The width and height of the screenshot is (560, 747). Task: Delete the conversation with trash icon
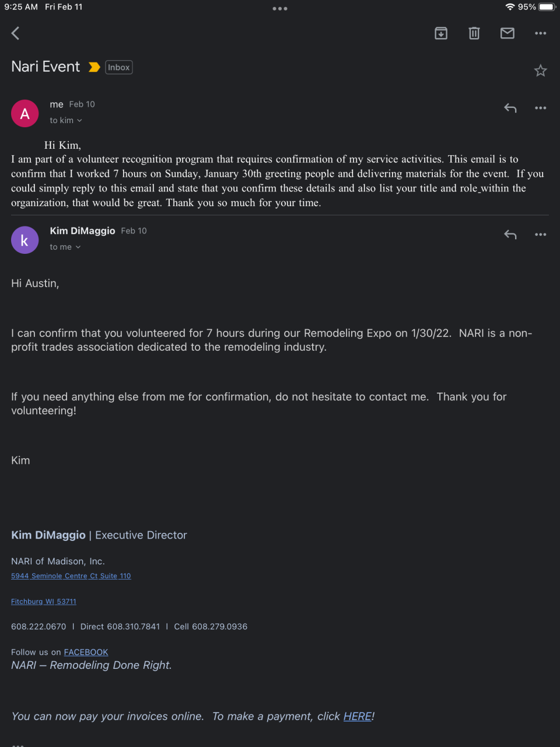point(474,33)
